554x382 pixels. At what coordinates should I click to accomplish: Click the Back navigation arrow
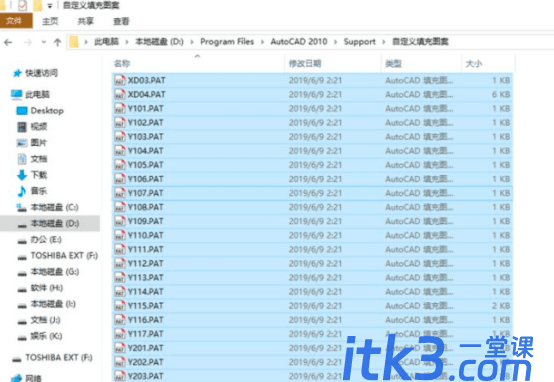[x=8, y=42]
